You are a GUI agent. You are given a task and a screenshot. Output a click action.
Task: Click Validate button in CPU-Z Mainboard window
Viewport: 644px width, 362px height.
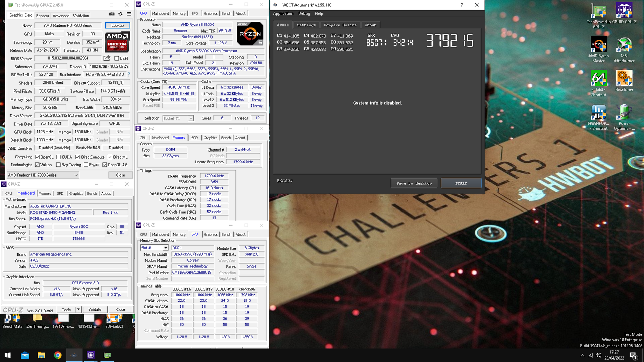[95, 309]
